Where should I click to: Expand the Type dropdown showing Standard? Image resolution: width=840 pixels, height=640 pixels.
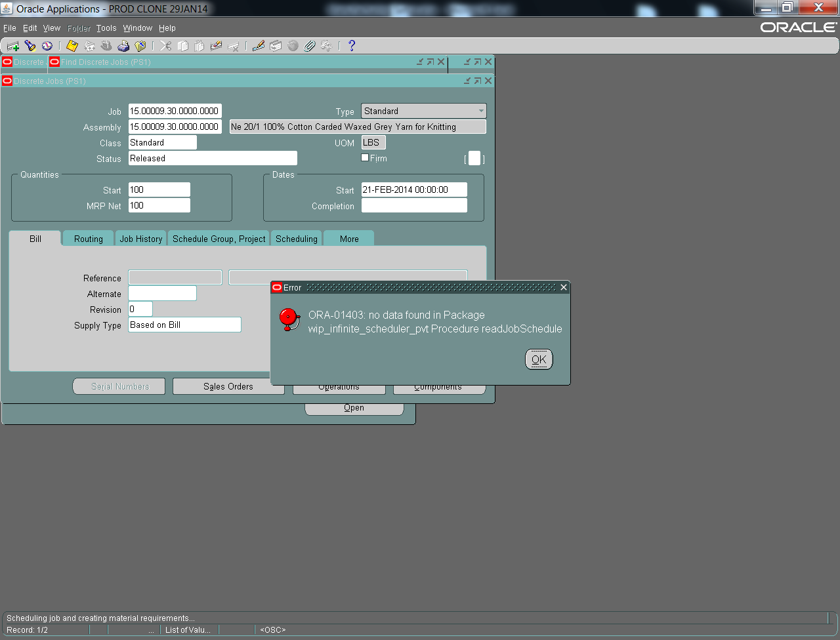(x=481, y=111)
